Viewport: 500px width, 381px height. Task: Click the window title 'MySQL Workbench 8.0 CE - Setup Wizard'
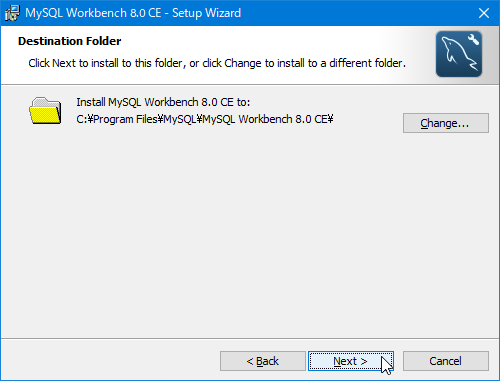[x=133, y=13]
